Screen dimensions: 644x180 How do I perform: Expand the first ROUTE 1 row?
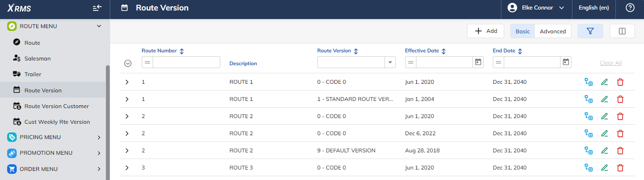[x=127, y=82]
